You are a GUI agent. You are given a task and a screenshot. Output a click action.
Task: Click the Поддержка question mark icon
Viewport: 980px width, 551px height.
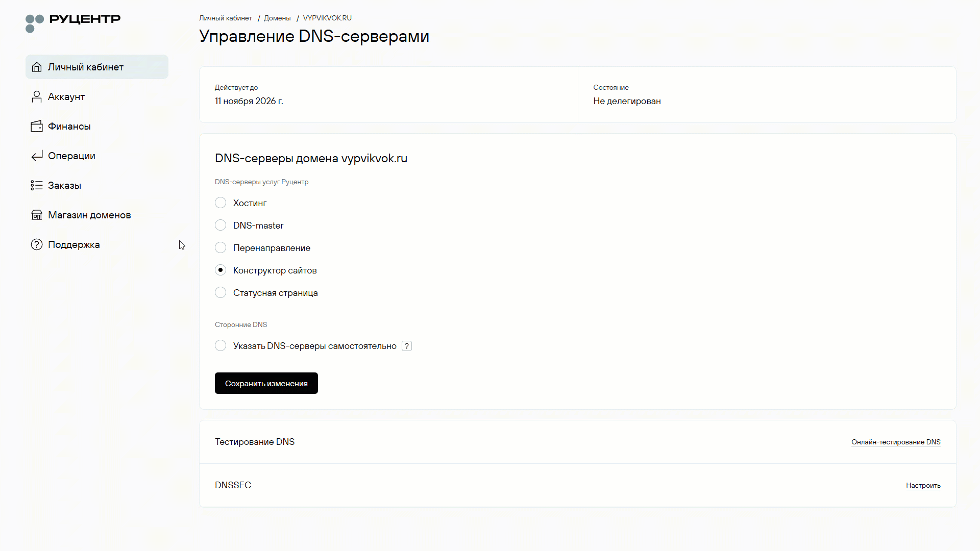pos(36,244)
